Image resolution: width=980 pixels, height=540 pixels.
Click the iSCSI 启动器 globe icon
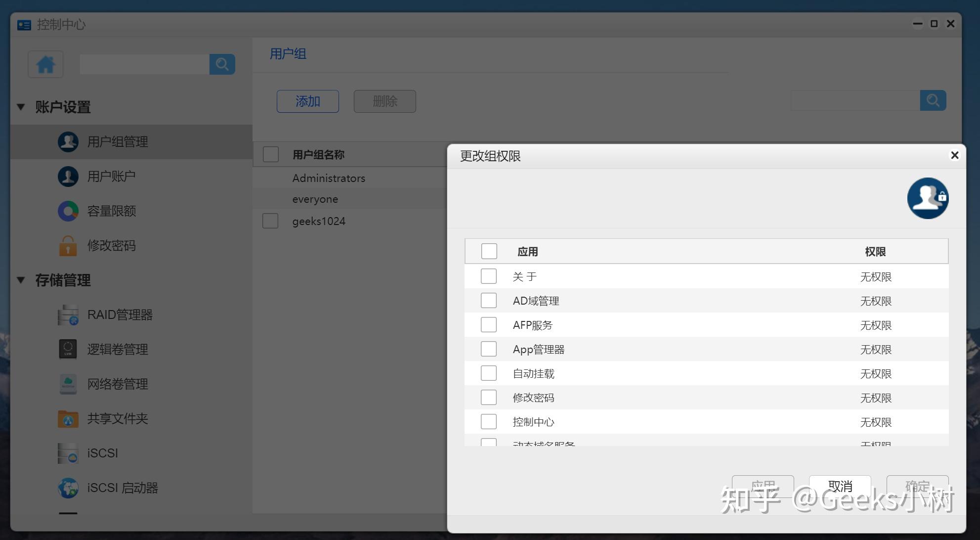point(68,488)
